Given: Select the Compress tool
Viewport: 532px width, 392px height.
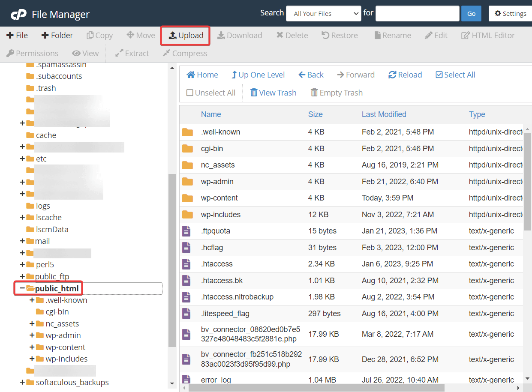Looking at the screenshot, I should click(x=185, y=53).
